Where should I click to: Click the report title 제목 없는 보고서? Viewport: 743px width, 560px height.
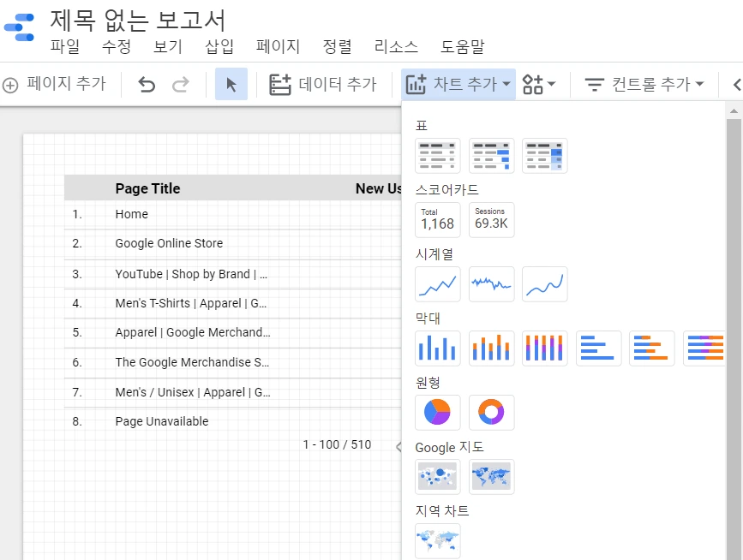(x=137, y=20)
